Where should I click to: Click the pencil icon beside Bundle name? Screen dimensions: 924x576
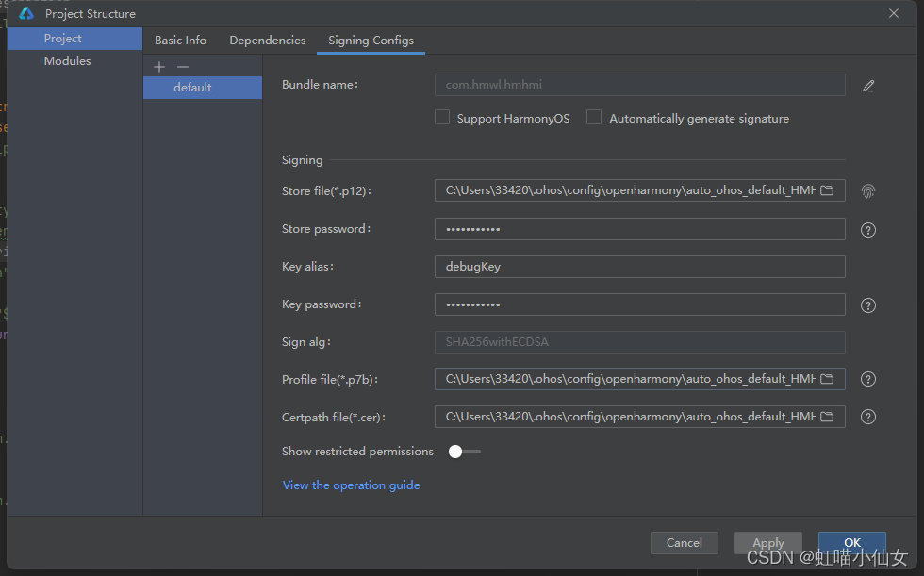(868, 85)
